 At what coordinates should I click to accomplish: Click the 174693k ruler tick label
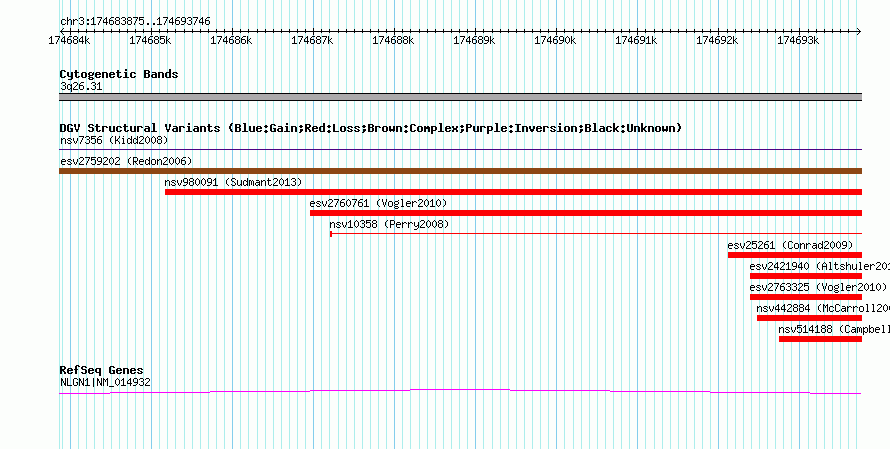797,40
